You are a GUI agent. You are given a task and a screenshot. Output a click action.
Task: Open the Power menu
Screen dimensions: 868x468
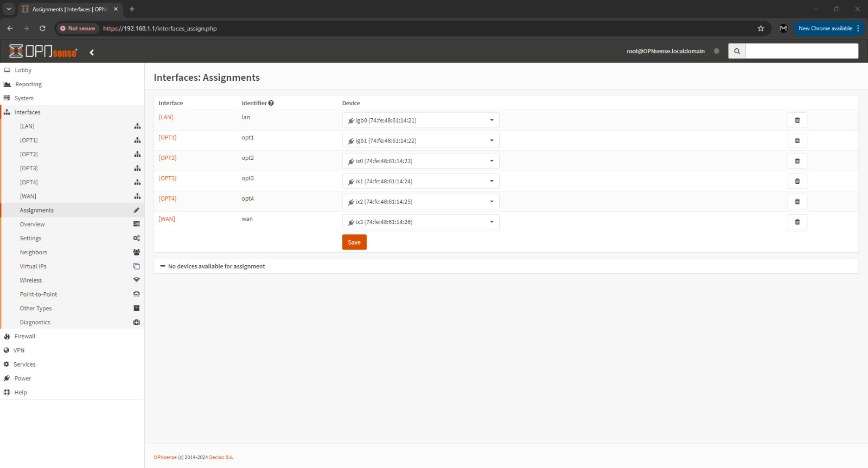point(72,379)
